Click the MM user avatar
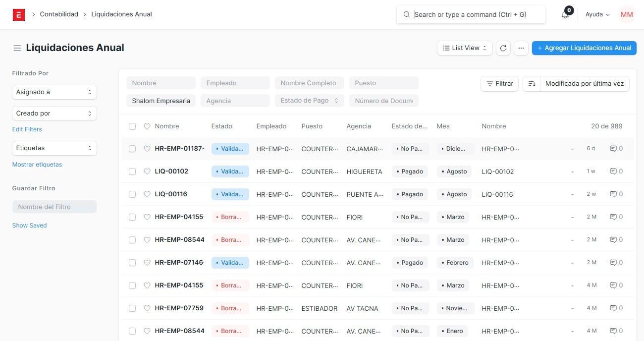This screenshot has width=644, height=341. pyautogui.click(x=627, y=15)
